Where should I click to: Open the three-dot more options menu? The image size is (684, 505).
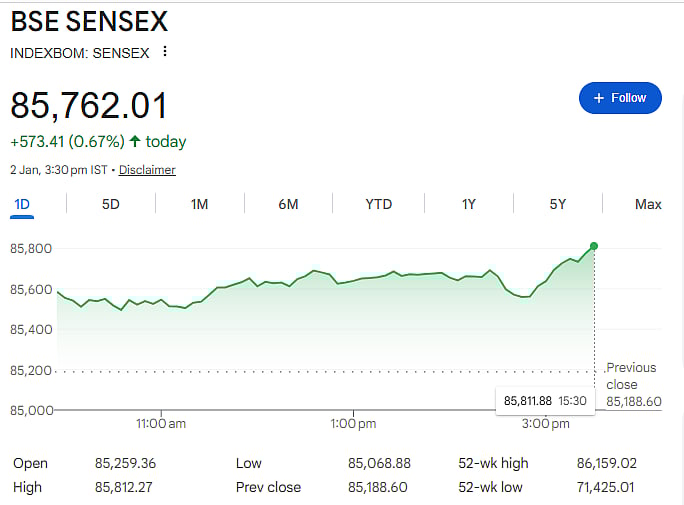pos(165,52)
